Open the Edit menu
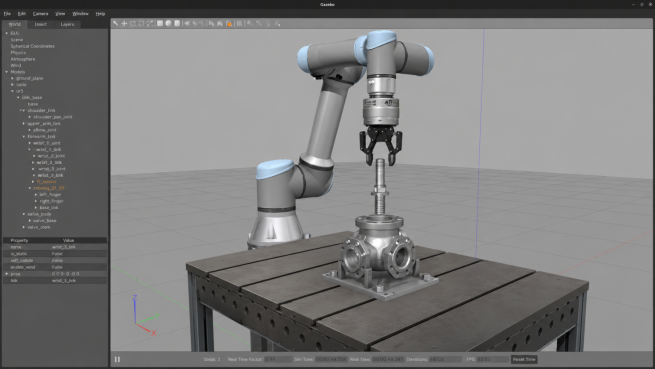 [x=22, y=14]
